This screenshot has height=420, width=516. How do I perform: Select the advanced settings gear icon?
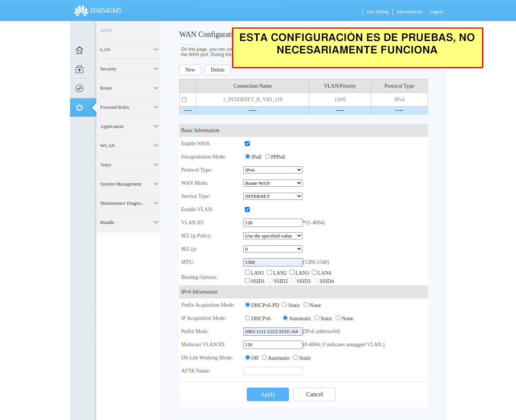coord(79,108)
